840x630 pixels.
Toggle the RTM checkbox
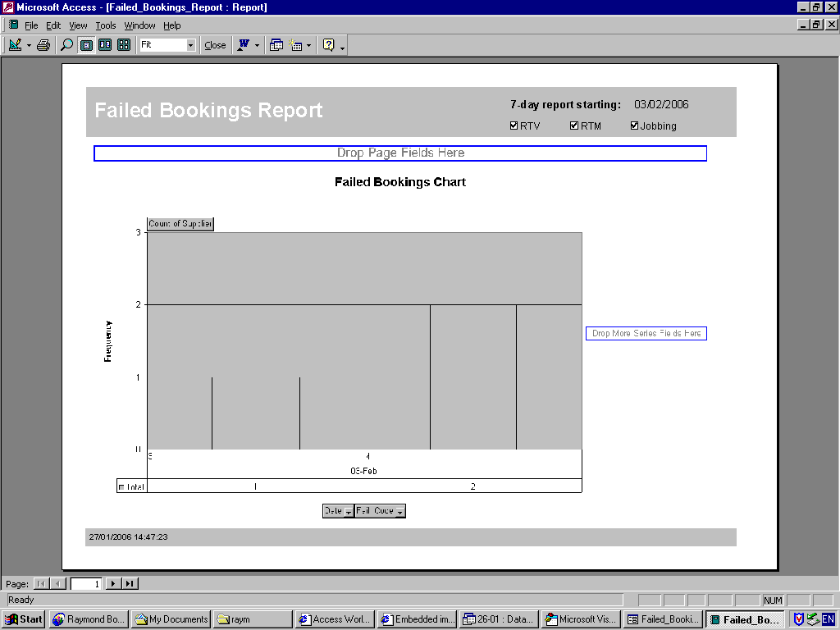[574, 126]
